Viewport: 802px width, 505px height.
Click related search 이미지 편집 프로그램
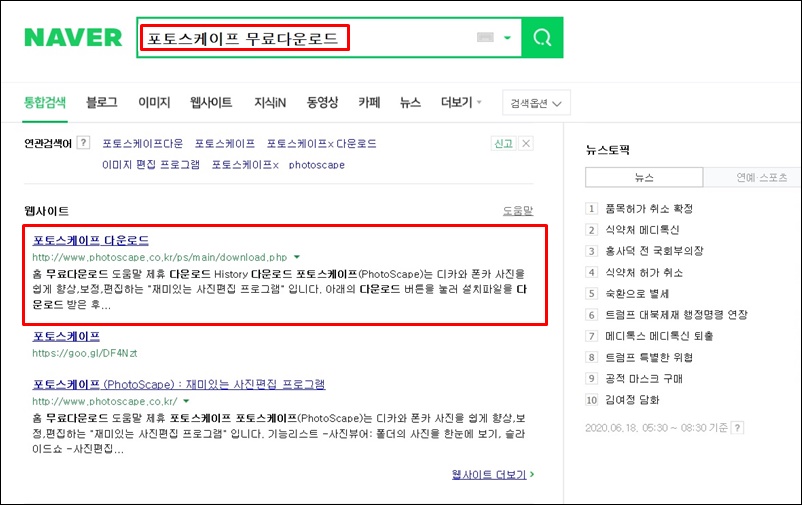pyautogui.click(x=151, y=164)
